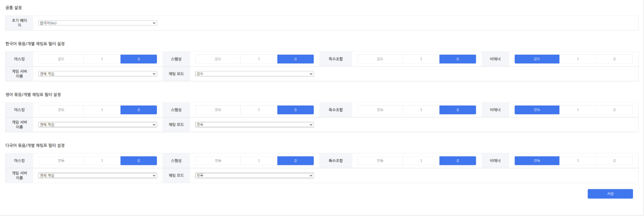644x216 pixels.
Task: Choose 모두 for multilingual 특수조합 filter
Action: (380, 161)
